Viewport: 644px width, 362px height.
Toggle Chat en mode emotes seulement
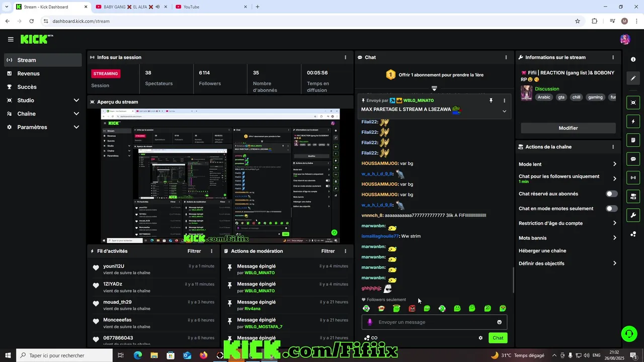pyautogui.click(x=611, y=208)
